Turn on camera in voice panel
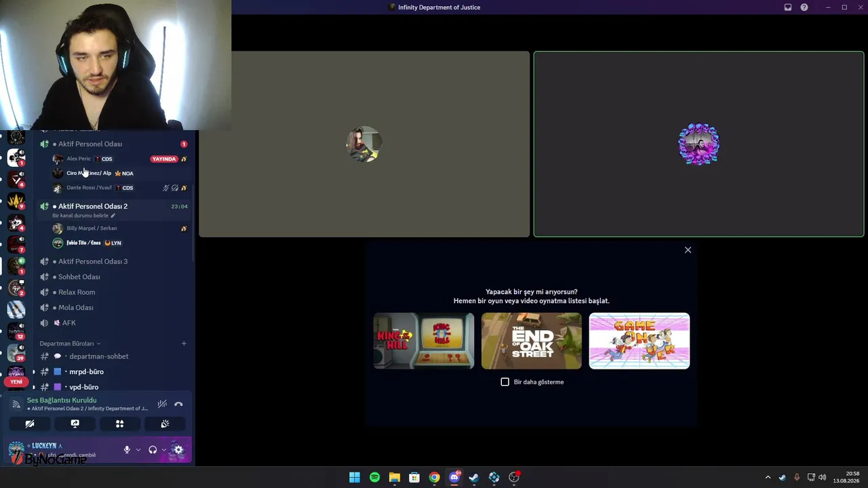 tap(30, 424)
